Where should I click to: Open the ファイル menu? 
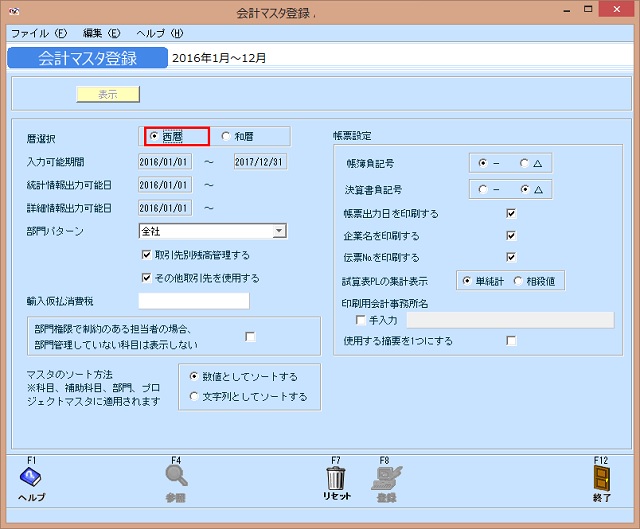pos(39,33)
